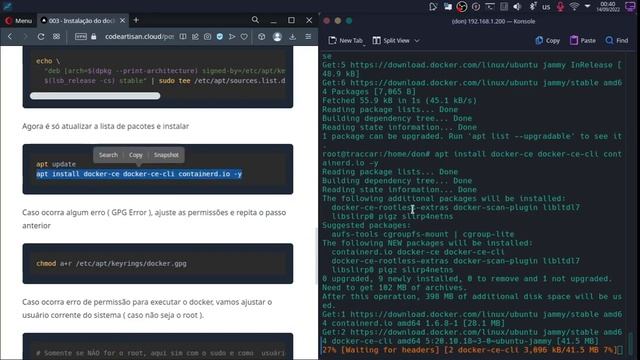Bookmark page with the heart icon

pos(244,37)
